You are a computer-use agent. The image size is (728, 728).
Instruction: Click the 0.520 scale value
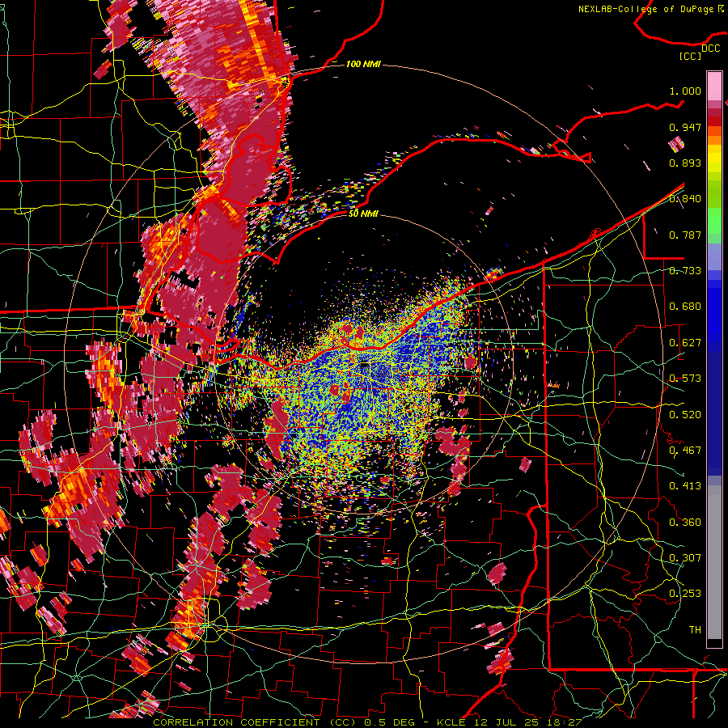(685, 415)
